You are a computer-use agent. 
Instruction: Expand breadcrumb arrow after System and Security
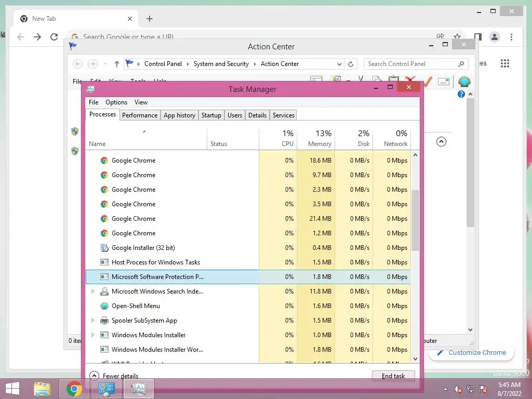tap(255, 64)
